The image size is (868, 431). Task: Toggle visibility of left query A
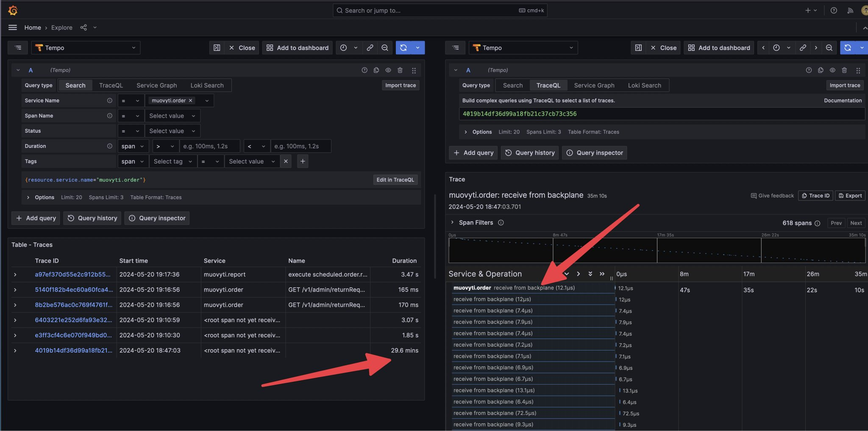tap(388, 70)
